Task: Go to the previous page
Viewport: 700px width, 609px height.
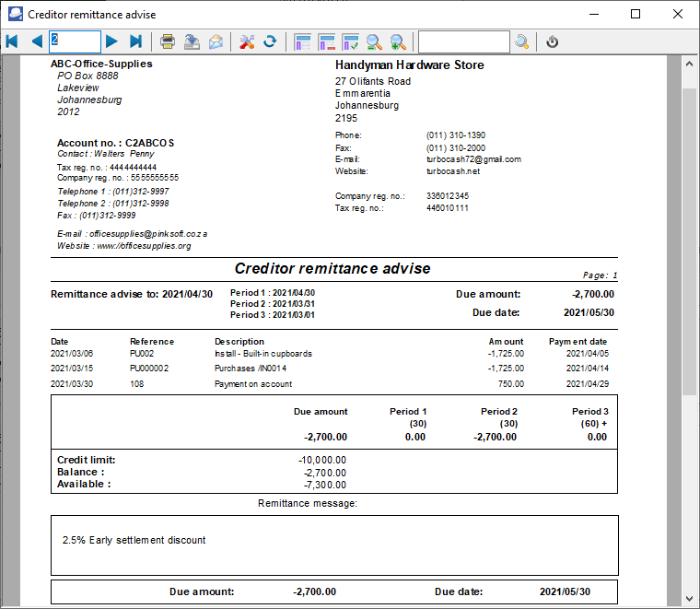Action: (37, 41)
